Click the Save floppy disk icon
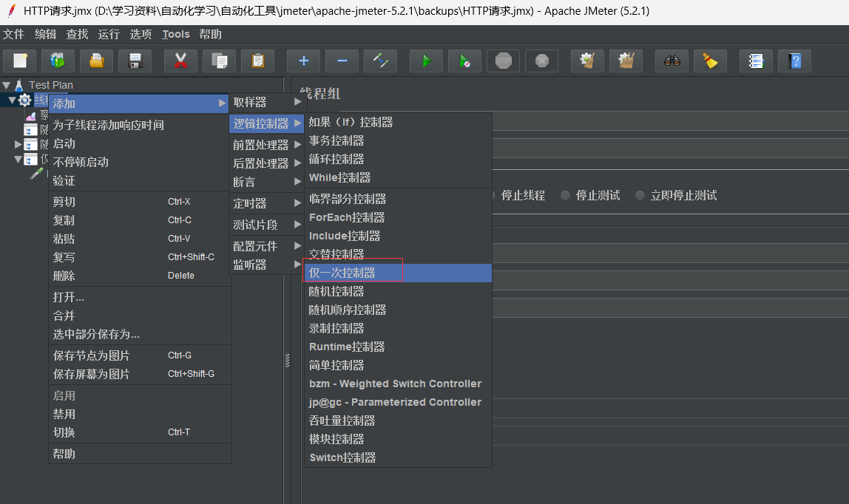 [135, 61]
